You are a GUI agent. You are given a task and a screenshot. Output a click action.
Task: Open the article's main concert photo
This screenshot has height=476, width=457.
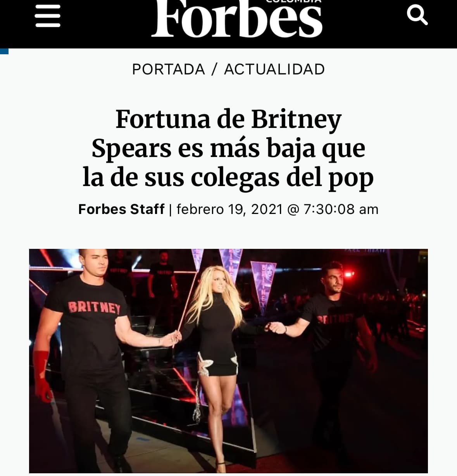[228, 361]
